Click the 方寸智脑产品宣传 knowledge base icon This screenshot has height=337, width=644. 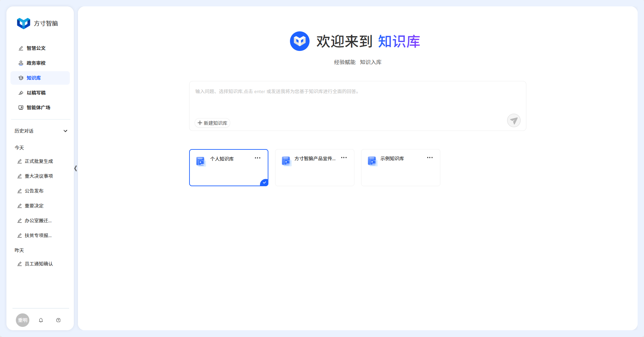point(286,161)
